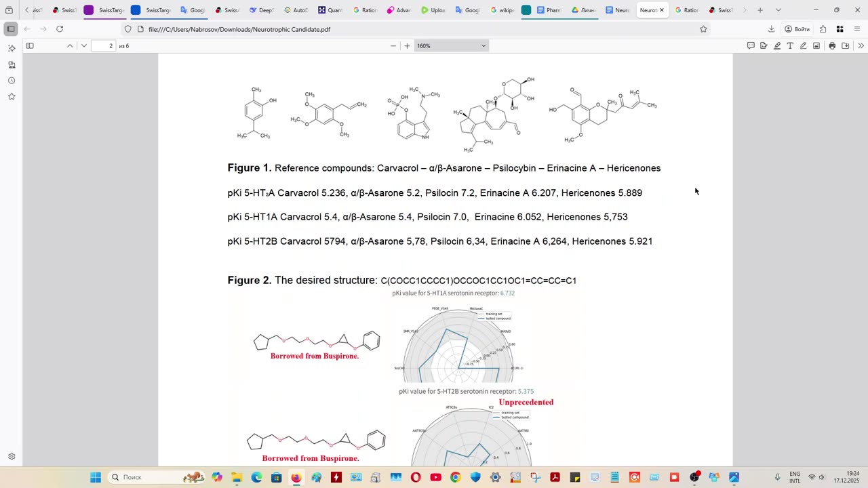The height and width of the screenshot is (488, 868).
Task: Open the 160% zoom level dropdown
Action: coord(451,45)
